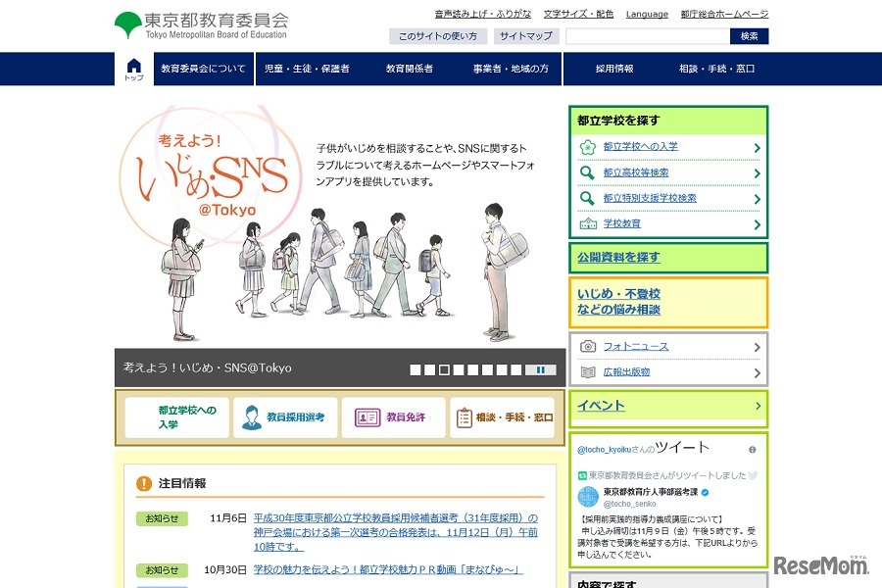
Task: Open the 採用情報 navigation menu
Action: tap(615, 69)
